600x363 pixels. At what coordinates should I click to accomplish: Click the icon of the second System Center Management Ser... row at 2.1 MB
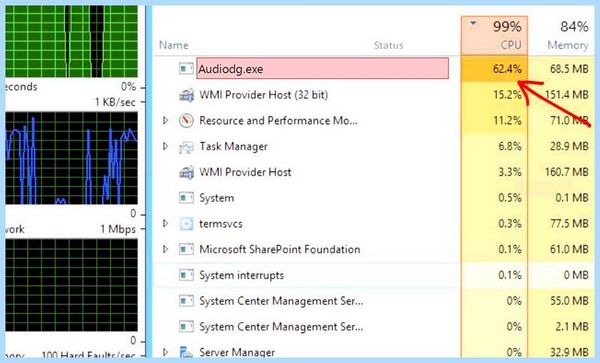click(x=186, y=327)
